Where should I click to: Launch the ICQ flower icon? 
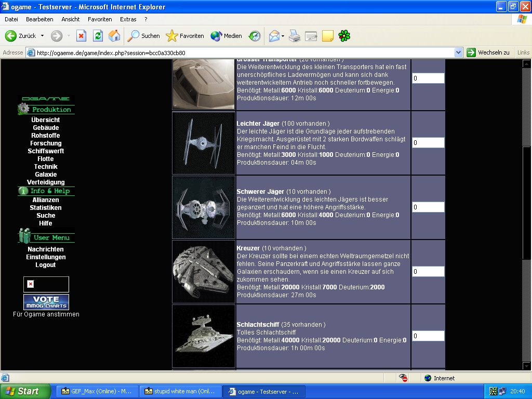344,36
